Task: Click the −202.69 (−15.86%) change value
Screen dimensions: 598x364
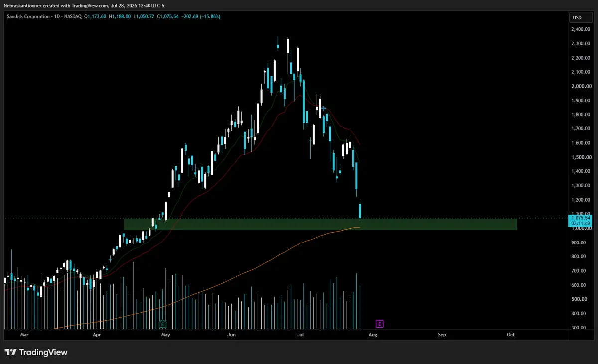Action: coord(201,16)
